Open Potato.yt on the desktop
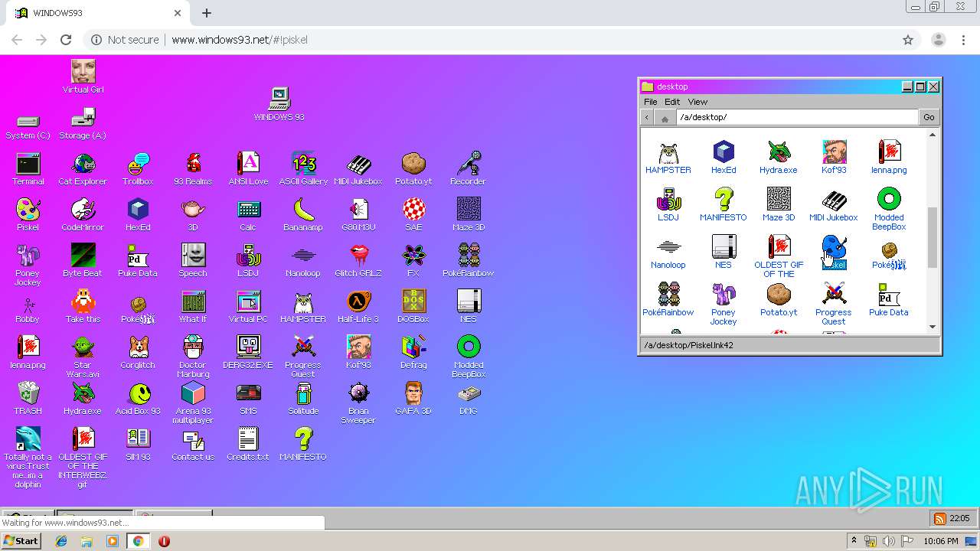 [x=413, y=169]
